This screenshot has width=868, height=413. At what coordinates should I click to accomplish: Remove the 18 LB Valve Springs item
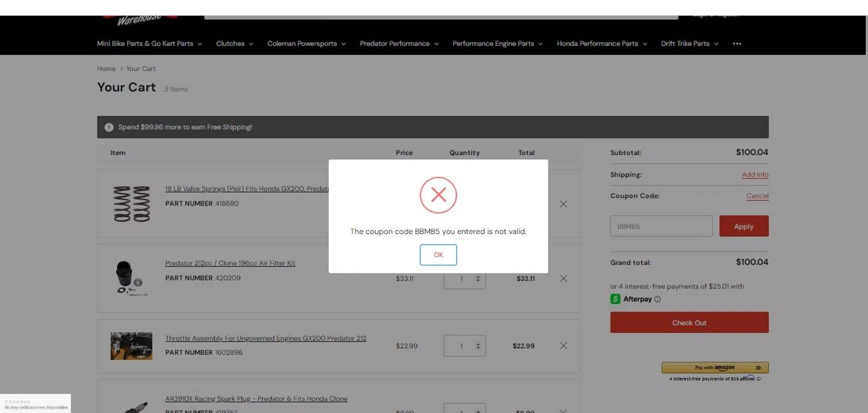[563, 204]
